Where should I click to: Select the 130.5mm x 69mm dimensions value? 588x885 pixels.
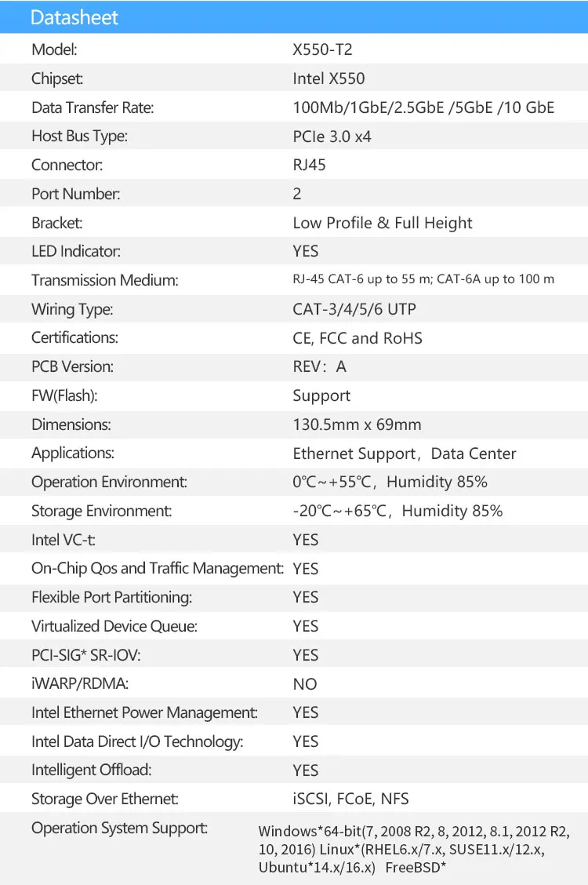pyautogui.click(x=357, y=424)
